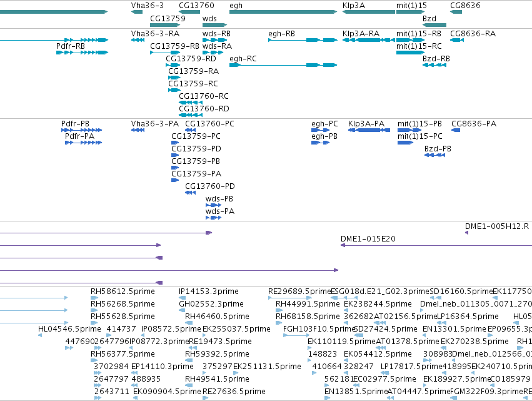The height and width of the screenshot is (401, 532).
Task: Click the RE27636.5prime EST label
Action: click(234, 392)
